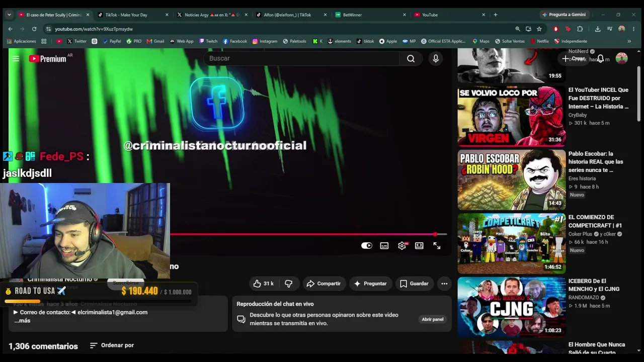Image resolution: width=644 pixels, height=362 pixels.
Task: Save the video with Guardar
Action: tap(414, 284)
